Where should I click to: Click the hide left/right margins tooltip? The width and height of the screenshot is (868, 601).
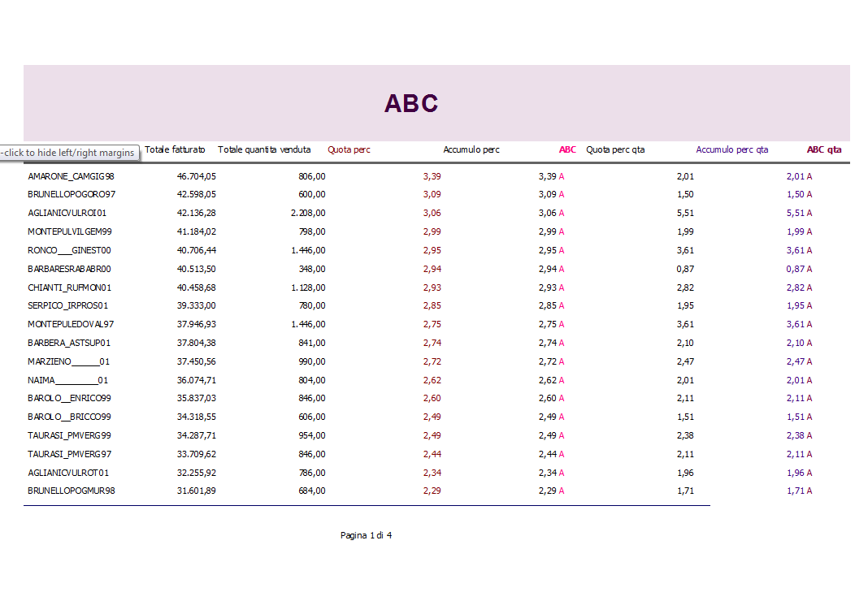pos(68,153)
